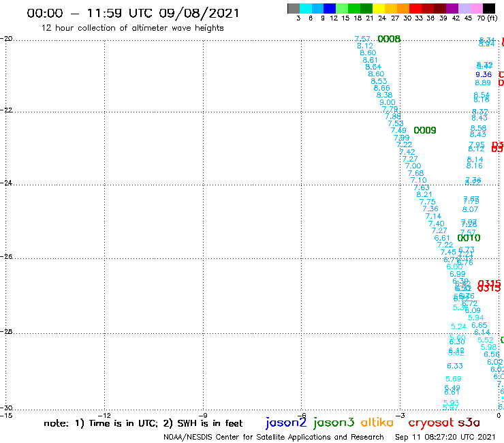Click the 8.64 wave height value

click(x=373, y=67)
